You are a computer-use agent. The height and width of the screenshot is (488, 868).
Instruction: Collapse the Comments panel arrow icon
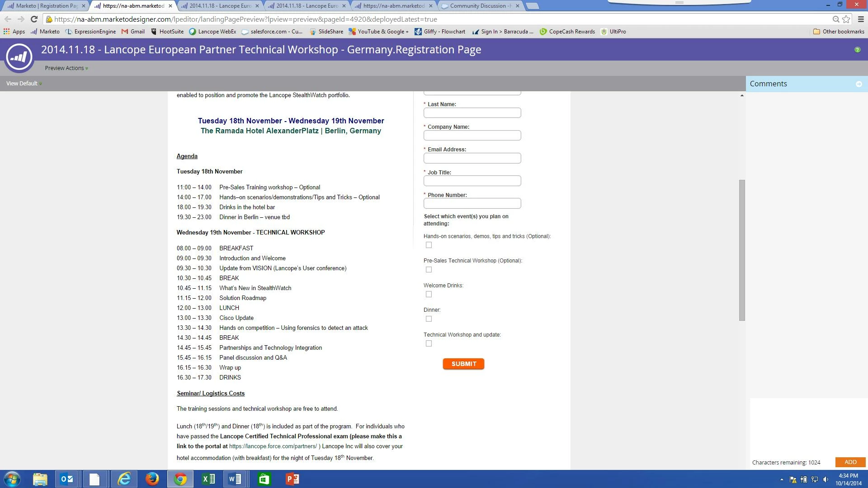tap(859, 84)
